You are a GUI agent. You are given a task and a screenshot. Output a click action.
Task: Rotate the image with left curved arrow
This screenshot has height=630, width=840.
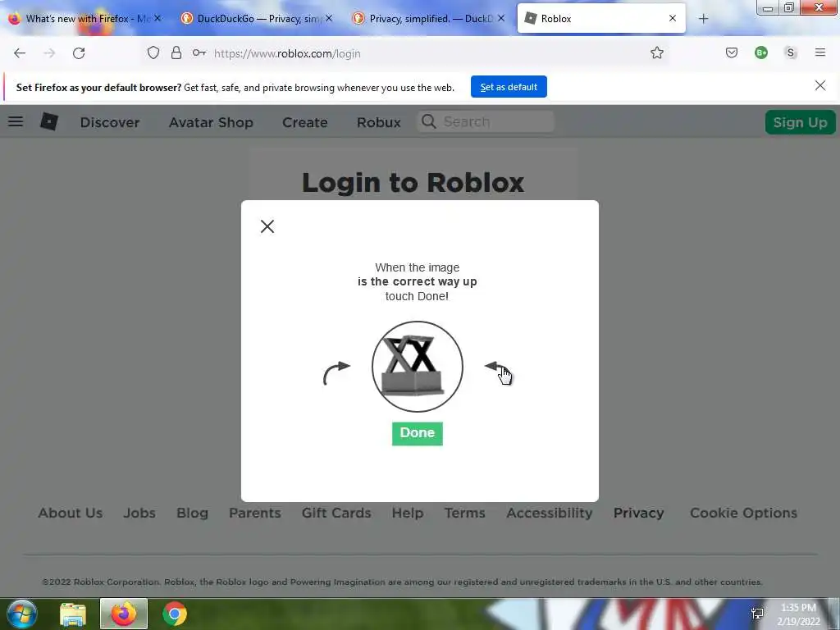pos(336,372)
